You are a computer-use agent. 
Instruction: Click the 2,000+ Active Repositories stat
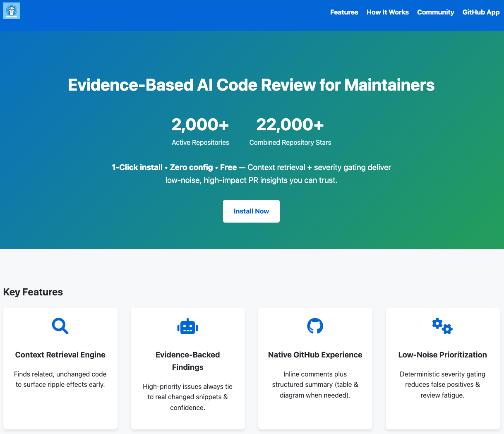pyautogui.click(x=200, y=131)
